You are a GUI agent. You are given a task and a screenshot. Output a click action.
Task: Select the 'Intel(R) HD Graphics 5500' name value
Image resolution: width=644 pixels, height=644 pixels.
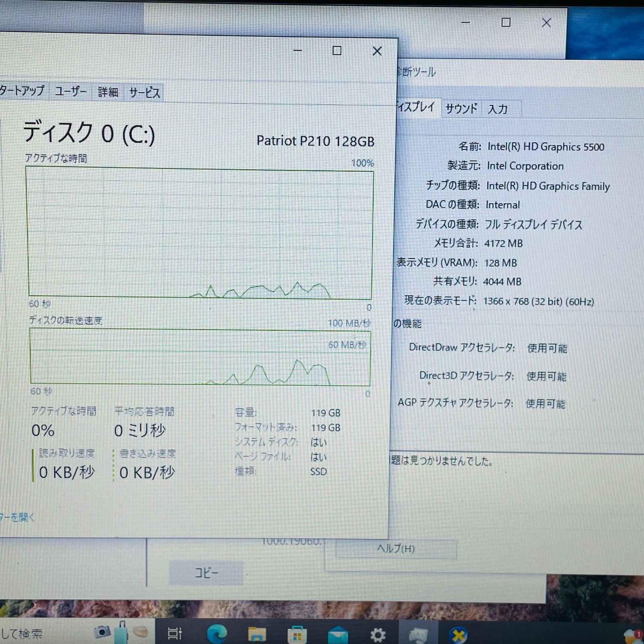(546, 147)
